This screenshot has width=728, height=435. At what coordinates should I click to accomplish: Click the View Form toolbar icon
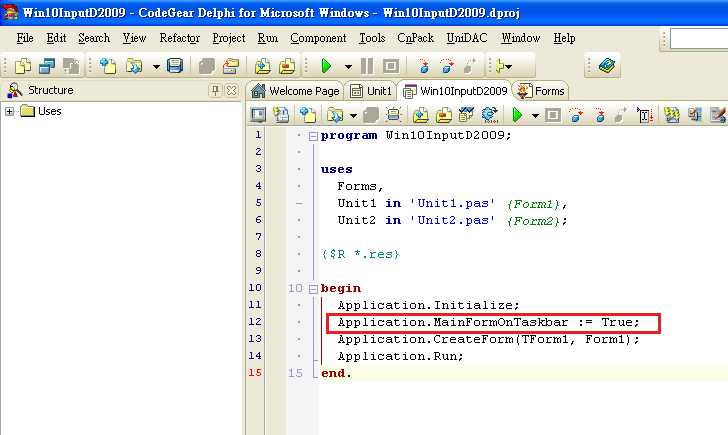click(47, 66)
